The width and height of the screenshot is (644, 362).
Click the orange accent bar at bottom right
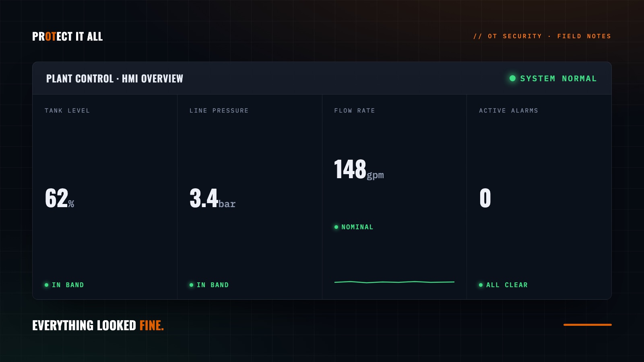pyautogui.click(x=587, y=325)
